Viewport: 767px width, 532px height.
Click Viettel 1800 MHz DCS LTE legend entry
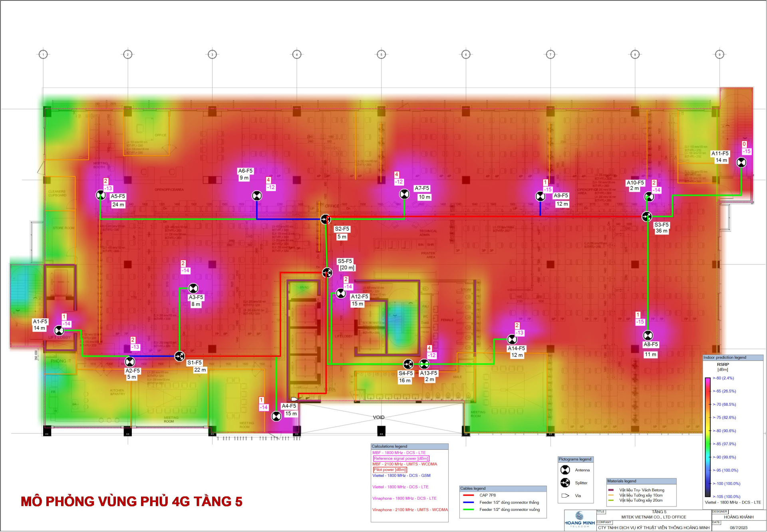400,487
